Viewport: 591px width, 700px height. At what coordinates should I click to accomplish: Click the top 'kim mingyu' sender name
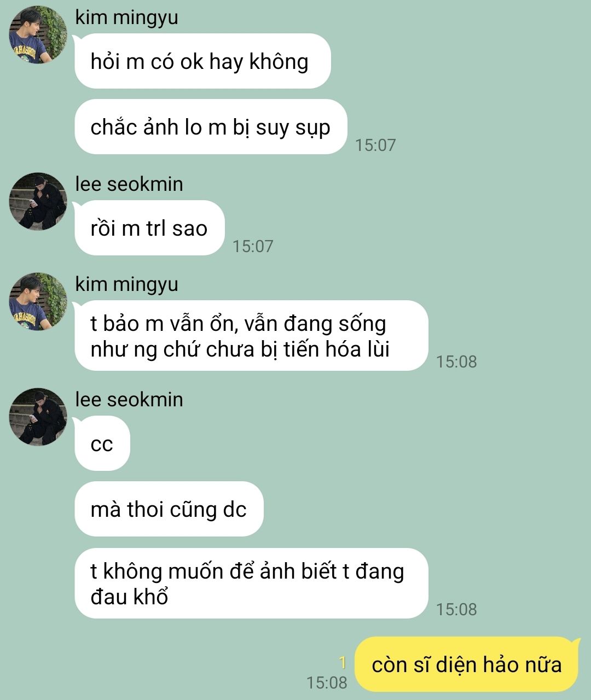(126, 17)
